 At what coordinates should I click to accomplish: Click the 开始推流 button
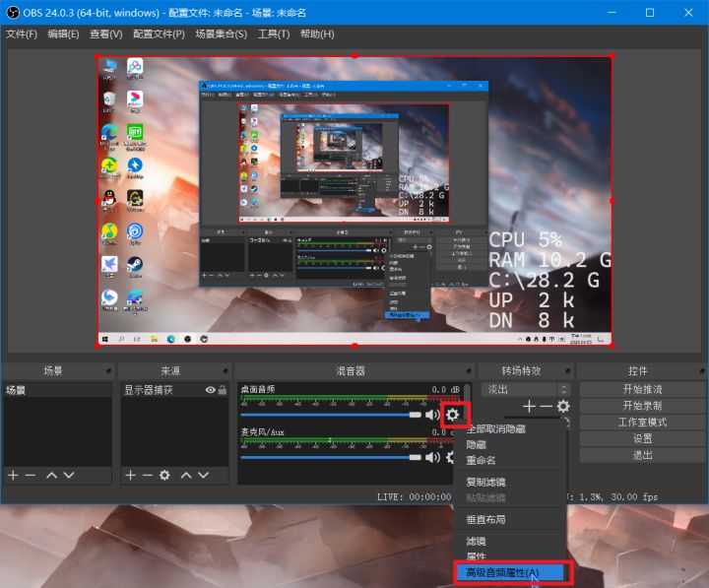[642, 389]
